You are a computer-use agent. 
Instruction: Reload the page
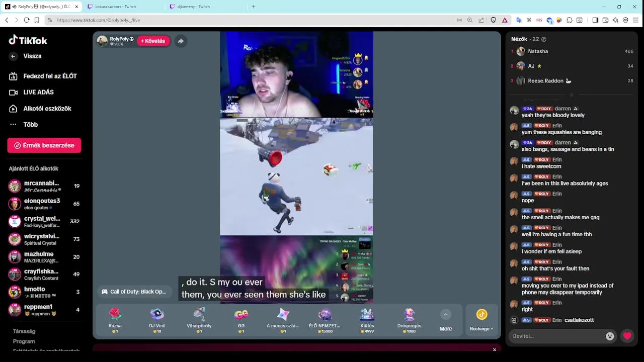[27, 20]
